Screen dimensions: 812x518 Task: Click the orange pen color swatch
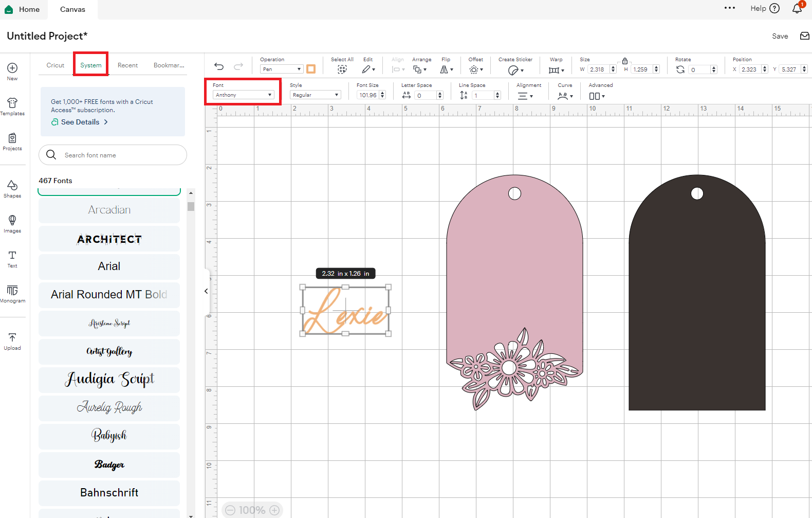click(x=311, y=69)
